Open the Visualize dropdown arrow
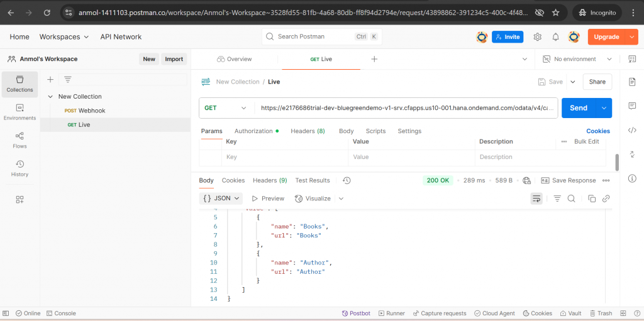Image resolution: width=644 pixels, height=321 pixels. tap(341, 199)
